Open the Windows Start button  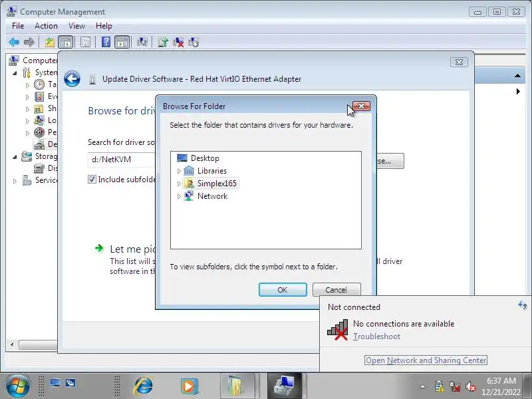point(18,386)
